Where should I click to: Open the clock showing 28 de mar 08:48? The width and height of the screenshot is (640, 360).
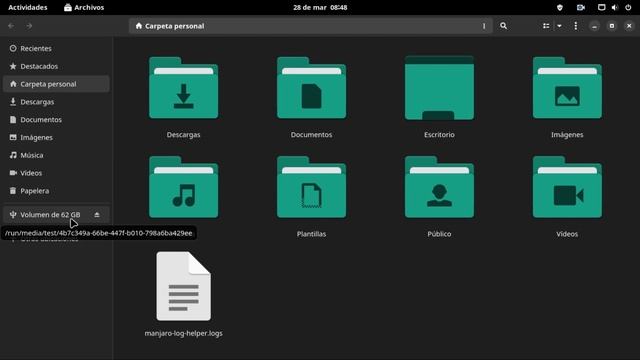point(320,7)
